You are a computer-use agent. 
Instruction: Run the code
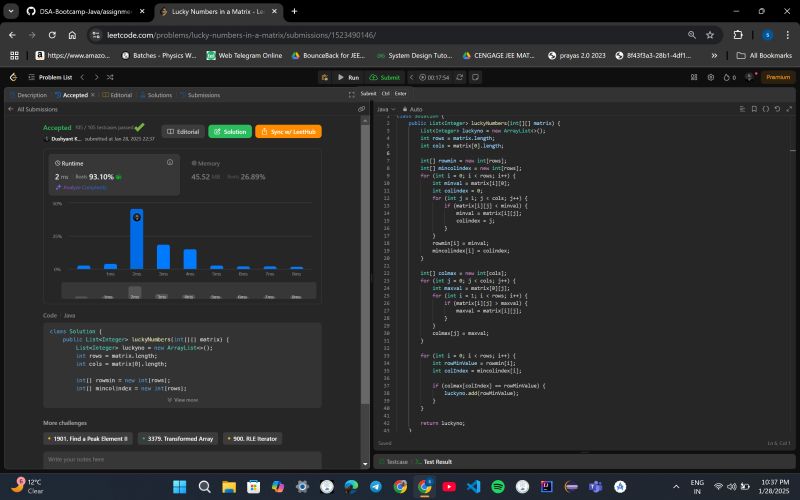[x=348, y=78]
